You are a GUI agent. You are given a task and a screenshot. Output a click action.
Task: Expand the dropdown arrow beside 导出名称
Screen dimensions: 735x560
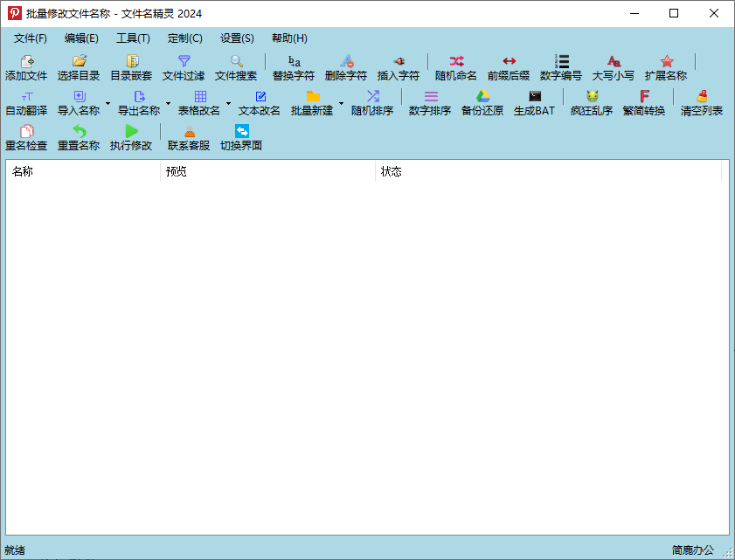pos(168,103)
